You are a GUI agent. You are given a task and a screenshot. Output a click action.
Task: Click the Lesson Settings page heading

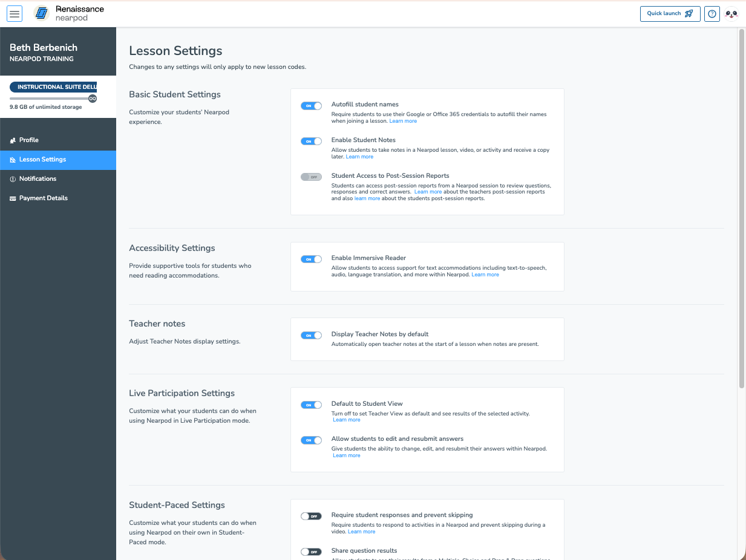[176, 51]
